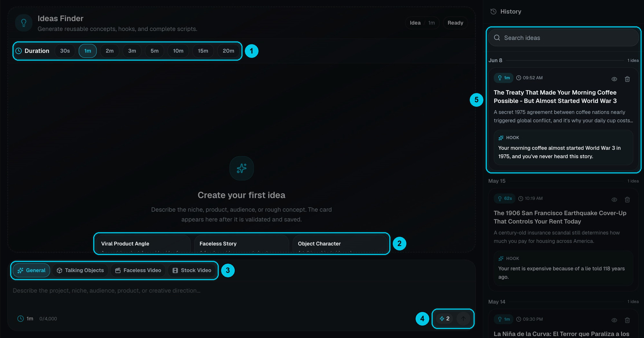The height and width of the screenshot is (338, 644).
Task: Click the sparkle icon above Create your first idea
Action: pos(241,168)
